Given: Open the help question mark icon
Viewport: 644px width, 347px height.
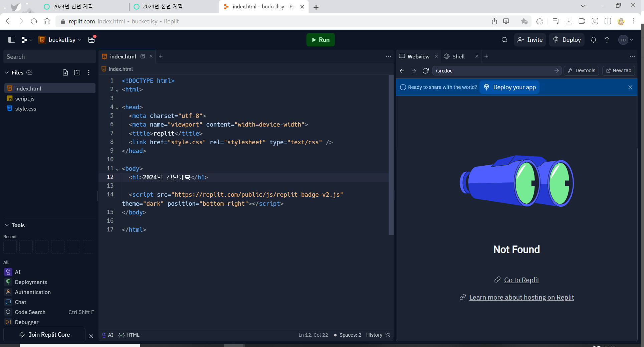Looking at the screenshot, I should [x=607, y=40].
